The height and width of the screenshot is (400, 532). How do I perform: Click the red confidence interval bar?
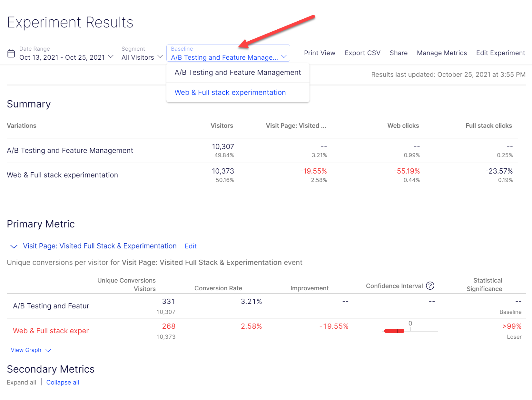tap(394, 331)
